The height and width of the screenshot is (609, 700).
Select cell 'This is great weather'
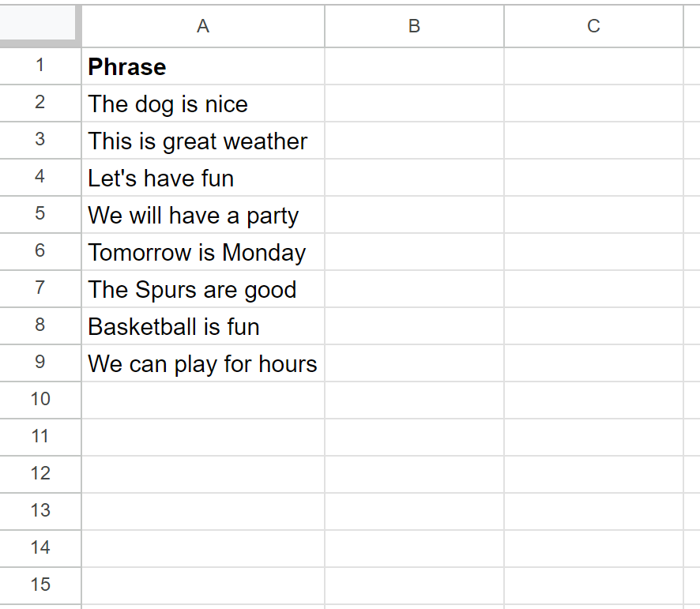coord(203,140)
